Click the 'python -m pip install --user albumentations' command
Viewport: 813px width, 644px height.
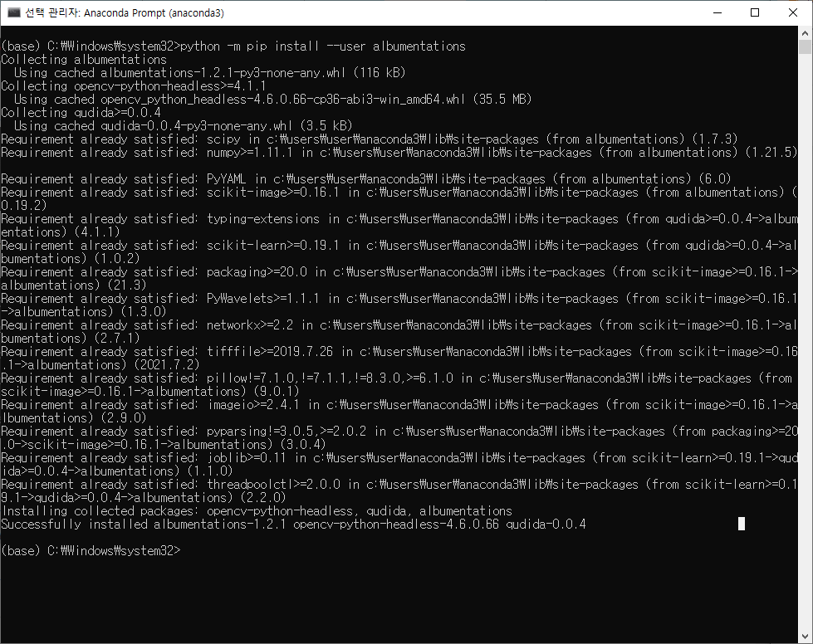[322, 46]
